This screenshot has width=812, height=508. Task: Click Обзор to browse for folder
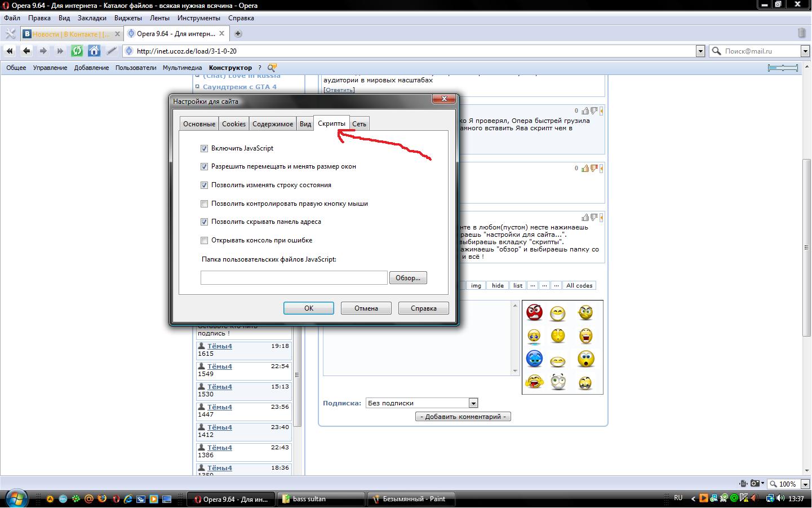[x=408, y=278]
